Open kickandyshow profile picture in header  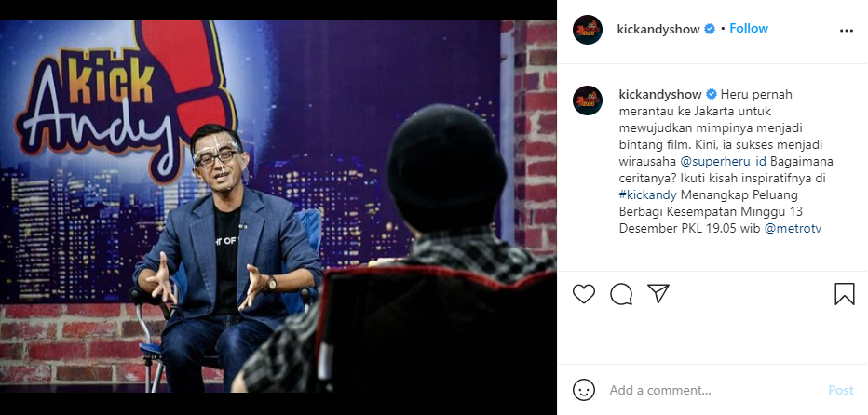coord(588,30)
